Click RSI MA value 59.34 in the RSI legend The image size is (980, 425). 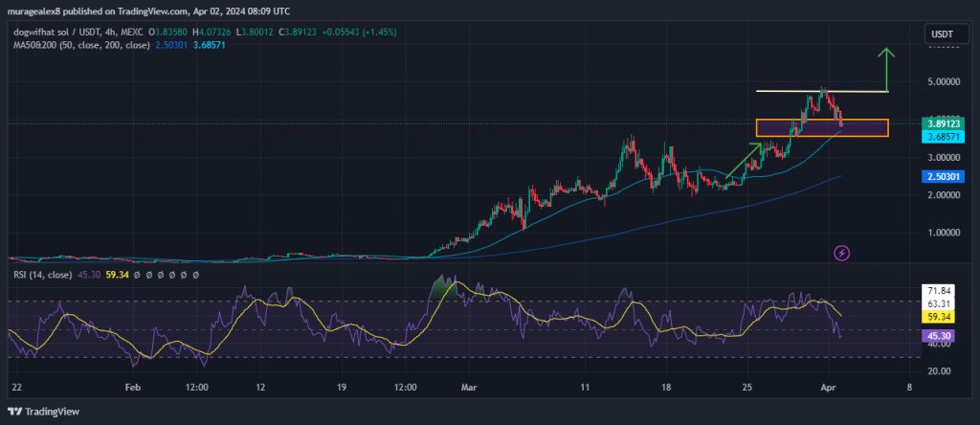[x=118, y=275]
